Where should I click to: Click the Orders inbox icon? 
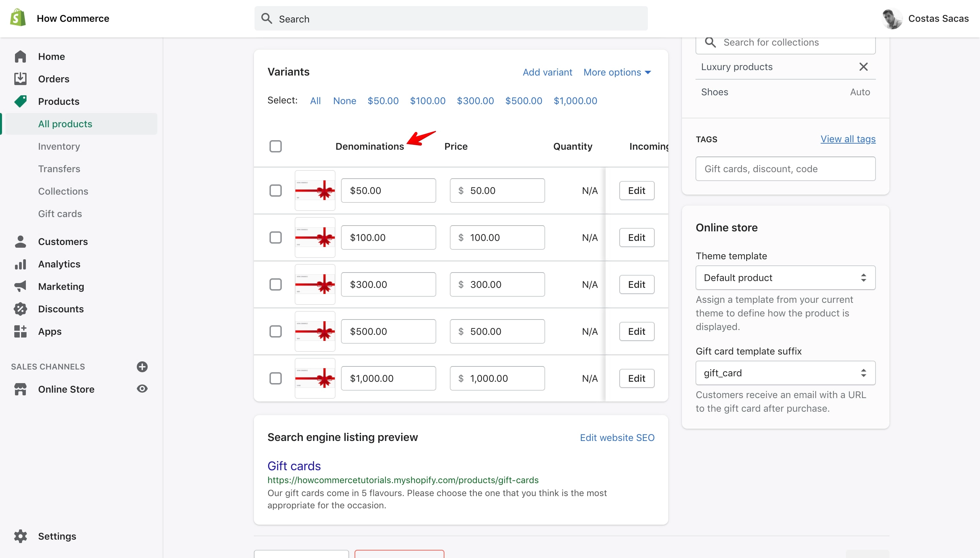(x=20, y=79)
